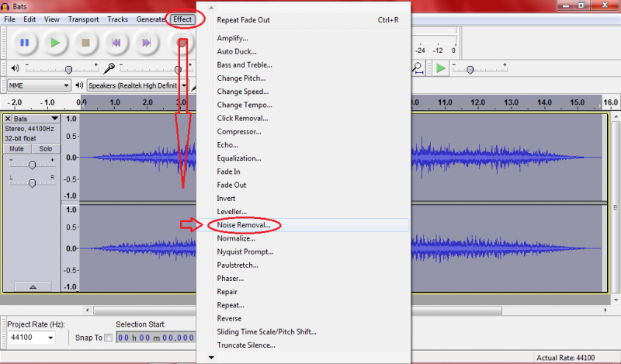This screenshot has width=621, height=364.
Task: Click the Skip to End button
Action: click(146, 43)
